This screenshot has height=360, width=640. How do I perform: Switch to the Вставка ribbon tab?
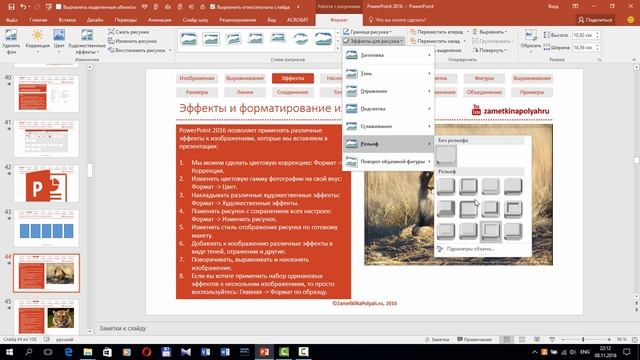(x=67, y=20)
